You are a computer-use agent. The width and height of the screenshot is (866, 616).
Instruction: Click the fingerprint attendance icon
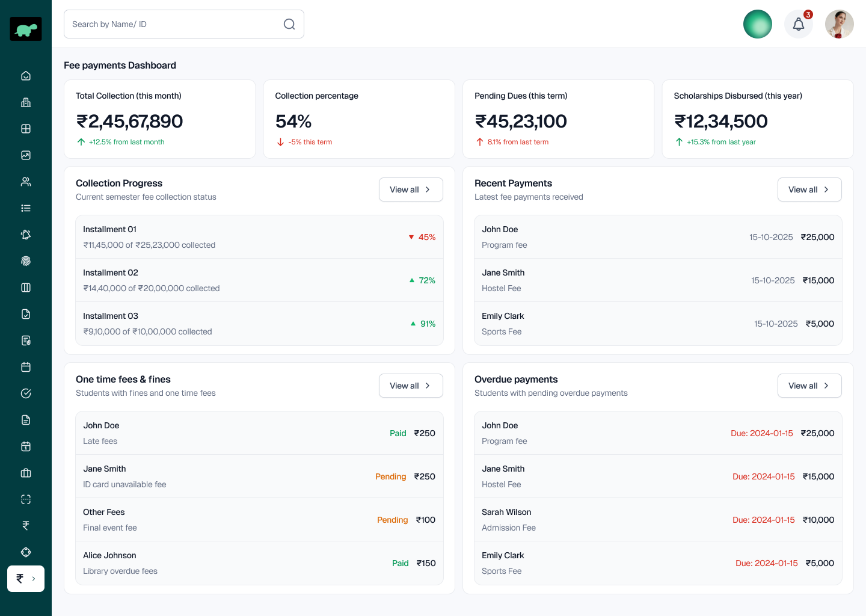(x=25, y=260)
